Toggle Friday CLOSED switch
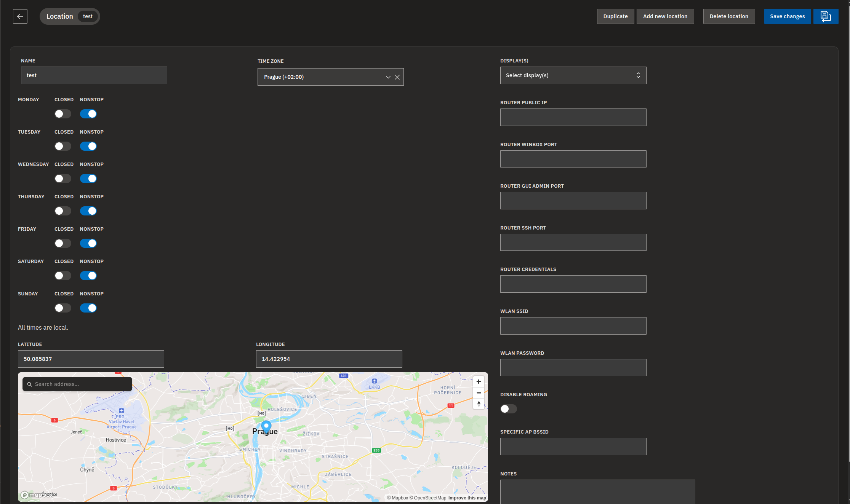 [63, 243]
